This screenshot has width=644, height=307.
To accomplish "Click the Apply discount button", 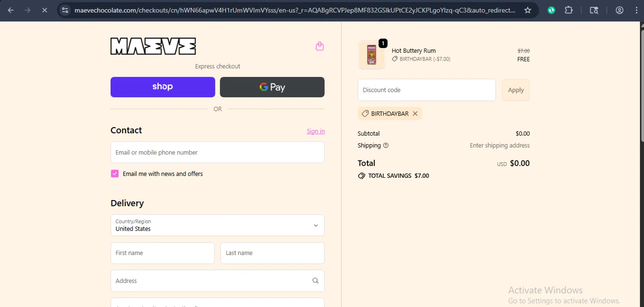I will pos(516,90).
